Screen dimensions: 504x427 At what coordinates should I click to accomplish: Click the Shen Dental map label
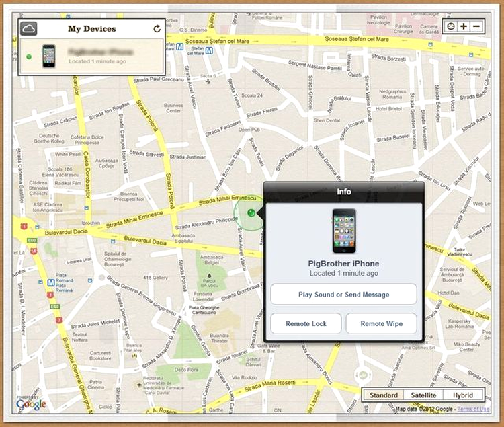(x=327, y=120)
